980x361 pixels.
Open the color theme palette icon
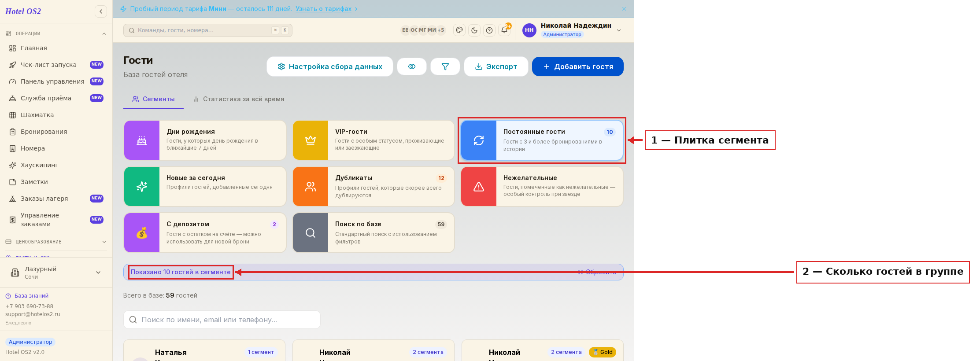tap(459, 30)
